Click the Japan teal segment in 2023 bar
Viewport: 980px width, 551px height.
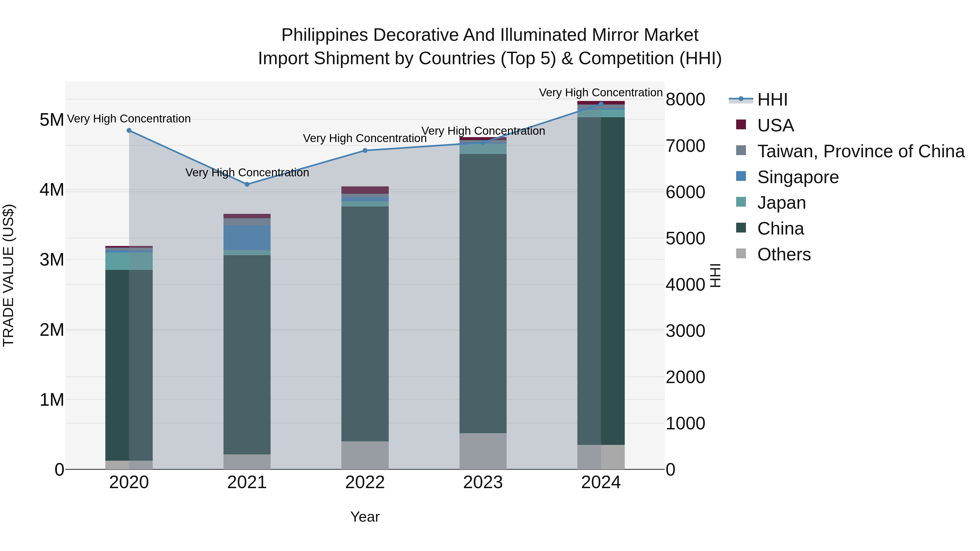[483, 149]
